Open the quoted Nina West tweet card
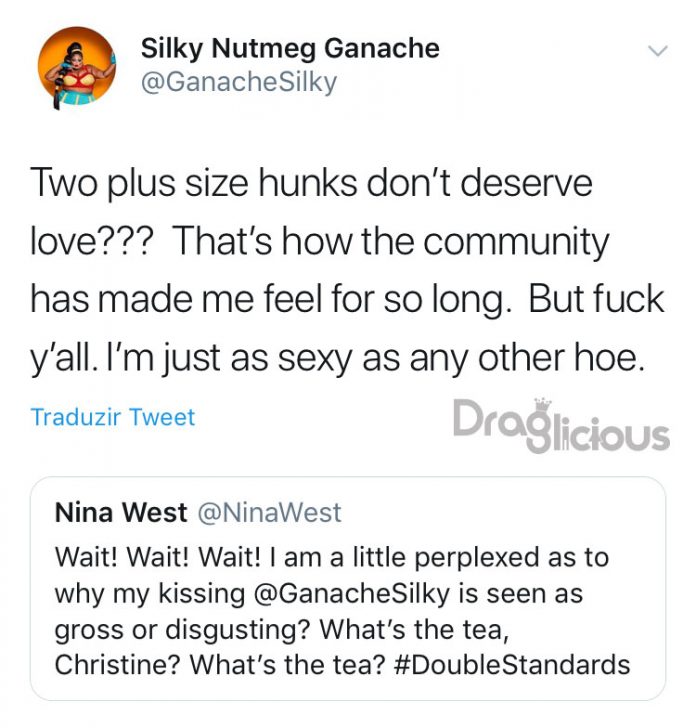696x728 pixels. (x=348, y=588)
